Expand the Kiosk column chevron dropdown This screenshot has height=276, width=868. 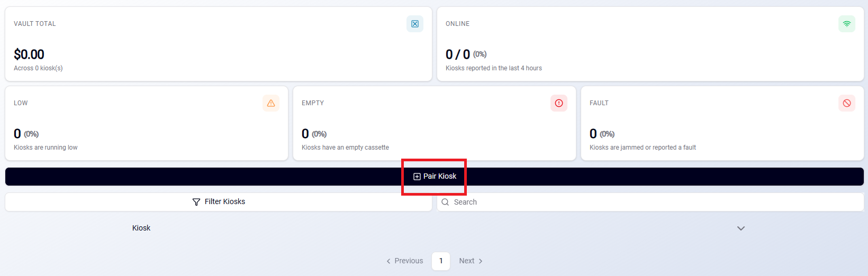(x=741, y=228)
